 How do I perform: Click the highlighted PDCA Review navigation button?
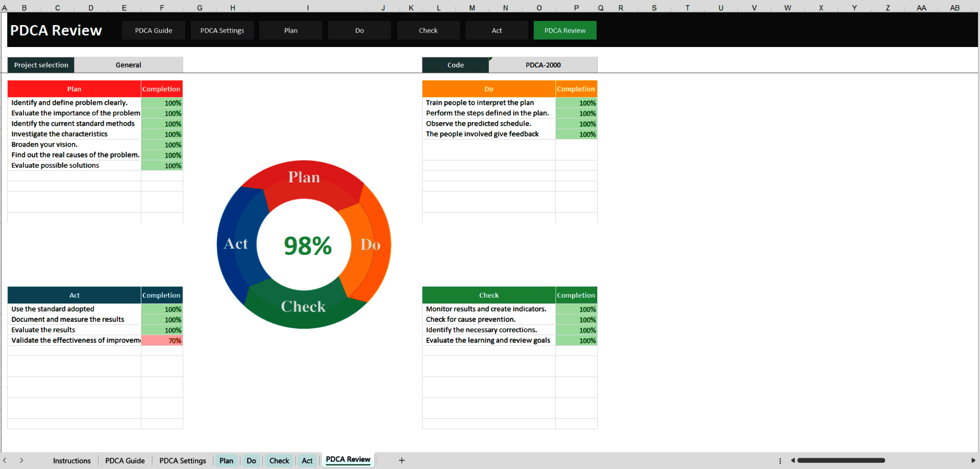[565, 30]
